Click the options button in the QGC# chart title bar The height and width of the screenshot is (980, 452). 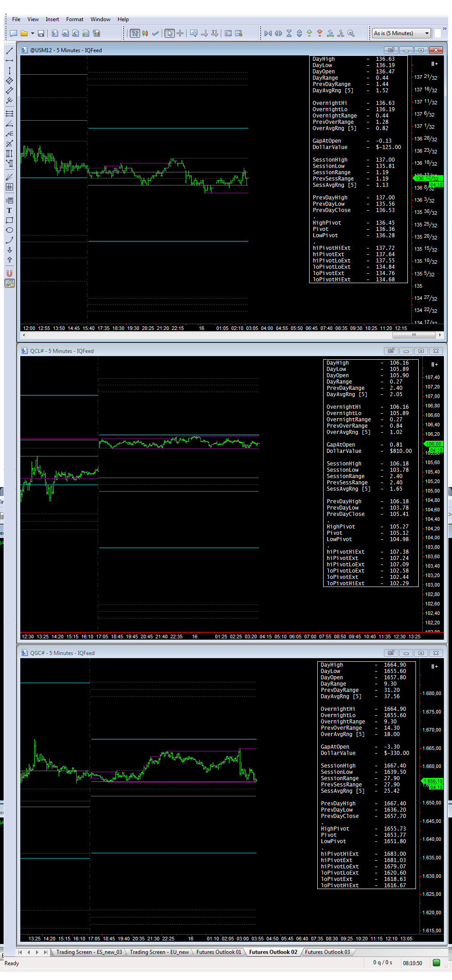(391, 653)
